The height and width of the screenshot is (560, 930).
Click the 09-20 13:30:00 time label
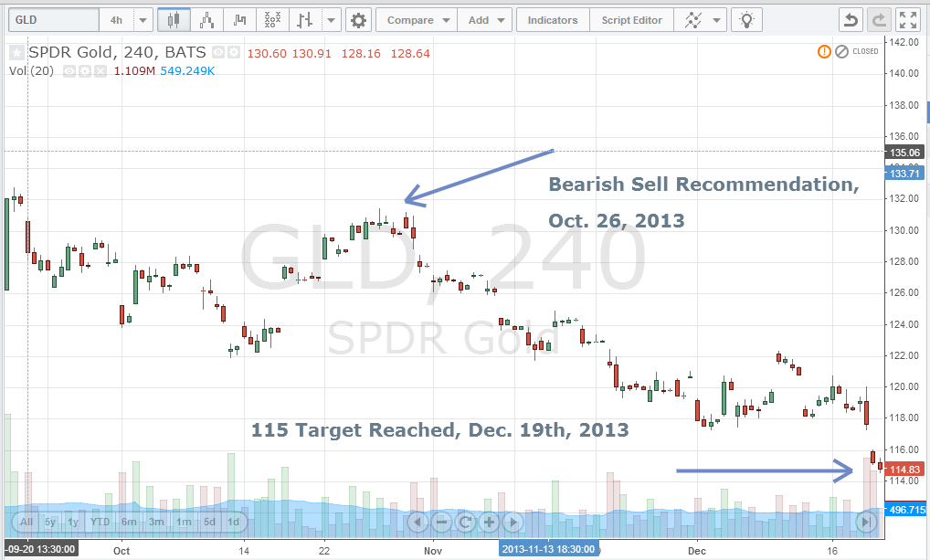41,549
